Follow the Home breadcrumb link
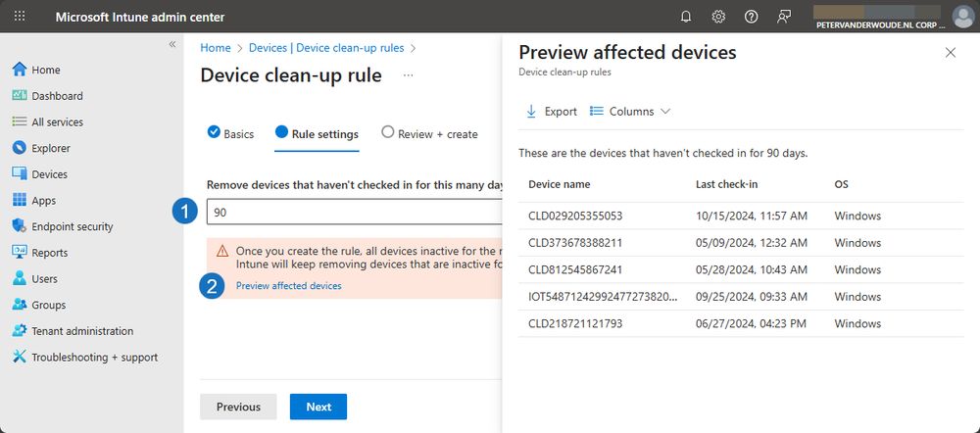 (x=215, y=48)
